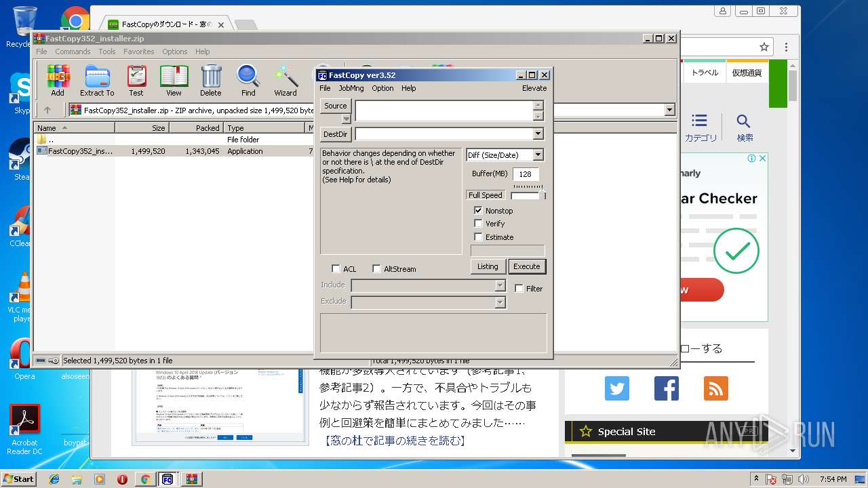This screenshot has height=488, width=868.
Task: Enable the Verify checkbox
Action: [478, 224]
